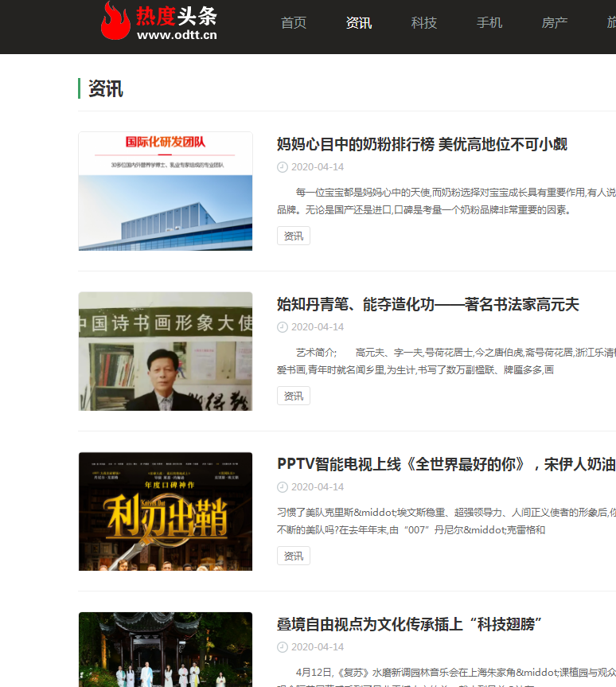616x687 pixels.
Task: Click the 利刃出鞘 movie poster thumbnail
Action: click(166, 511)
